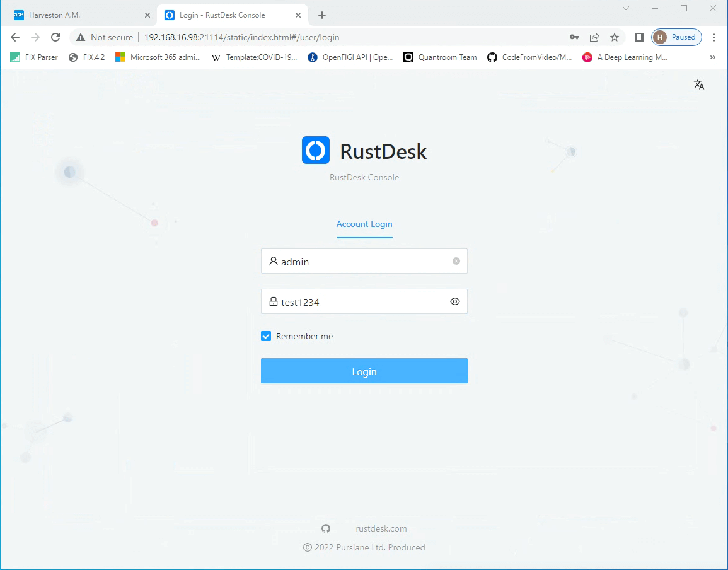This screenshot has height=570, width=728.
Task: Bookmark this page with star icon
Action: pos(615,37)
